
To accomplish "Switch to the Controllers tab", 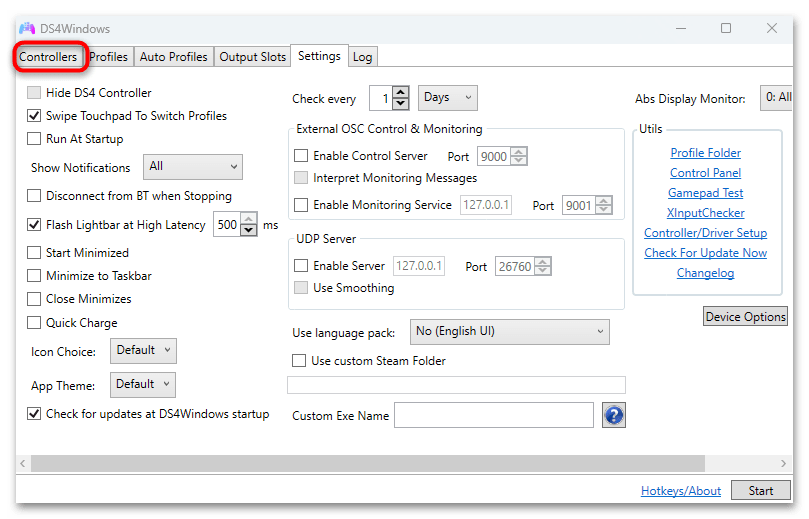I will pyautogui.click(x=48, y=57).
